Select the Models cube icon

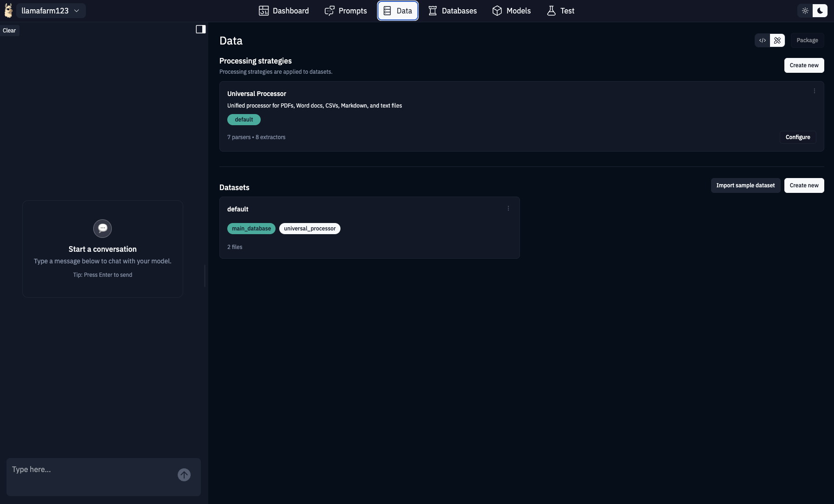[497, 10]
